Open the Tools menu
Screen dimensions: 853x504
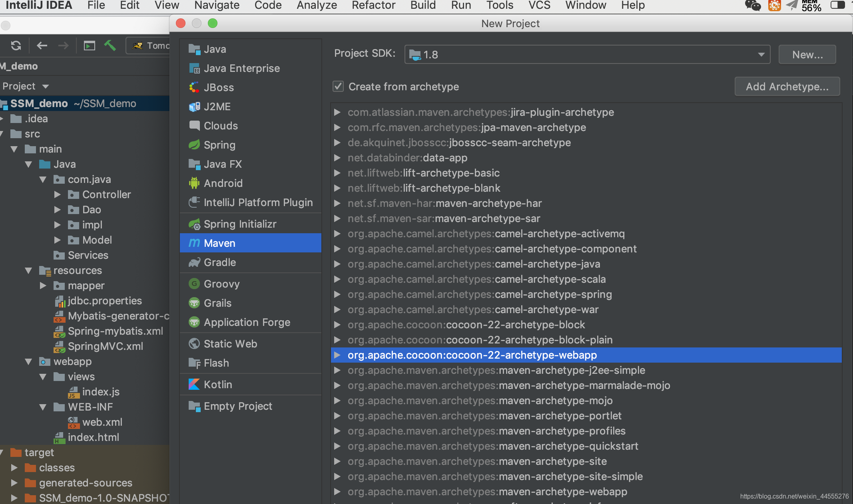click(500, 6)
